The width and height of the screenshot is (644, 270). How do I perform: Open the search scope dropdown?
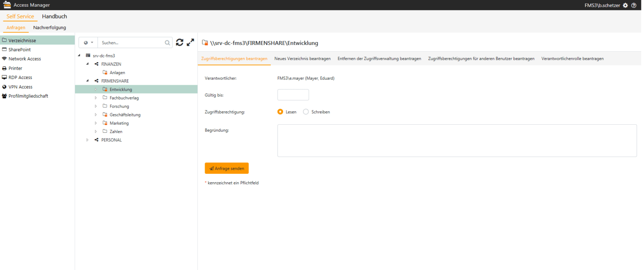click(88, 42)
